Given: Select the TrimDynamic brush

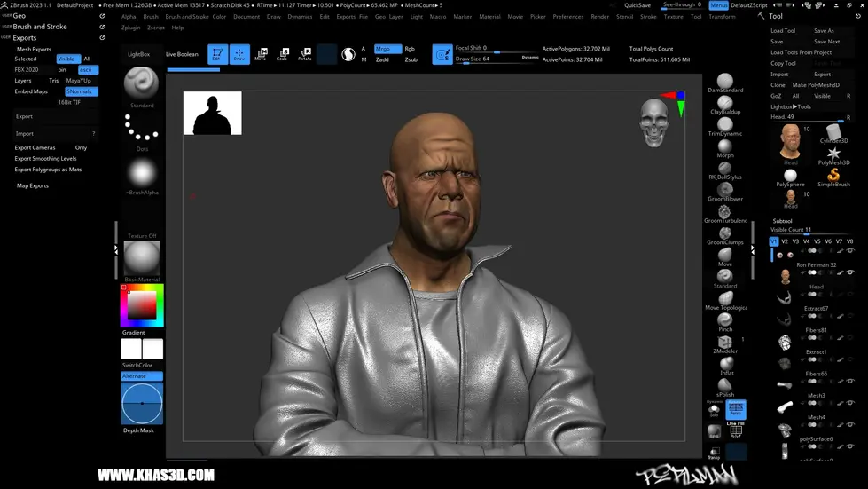Looking at the screenshot, I should pyautogui.click(x=725, y=127).
